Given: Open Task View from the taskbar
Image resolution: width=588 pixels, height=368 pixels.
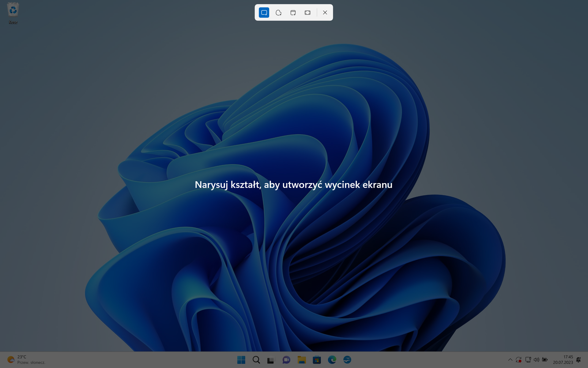Looking at the screenshot, I should (x=271, y=360).
